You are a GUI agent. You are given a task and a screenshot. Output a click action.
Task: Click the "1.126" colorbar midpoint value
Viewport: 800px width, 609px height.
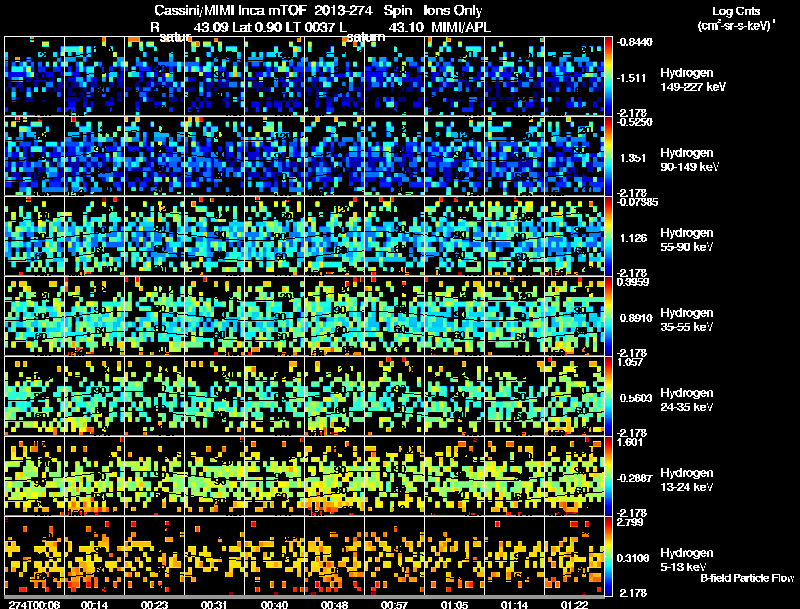[x=633, y=238]
